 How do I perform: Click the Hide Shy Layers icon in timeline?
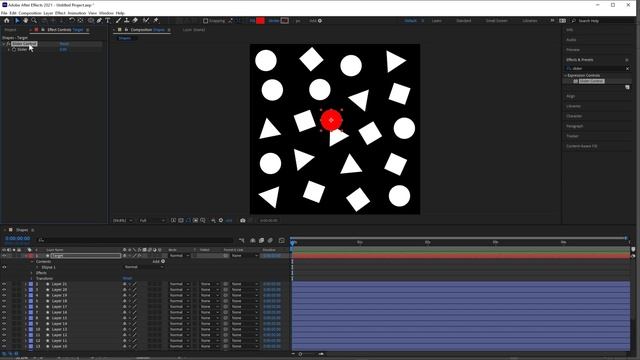[x=253, y=240]
